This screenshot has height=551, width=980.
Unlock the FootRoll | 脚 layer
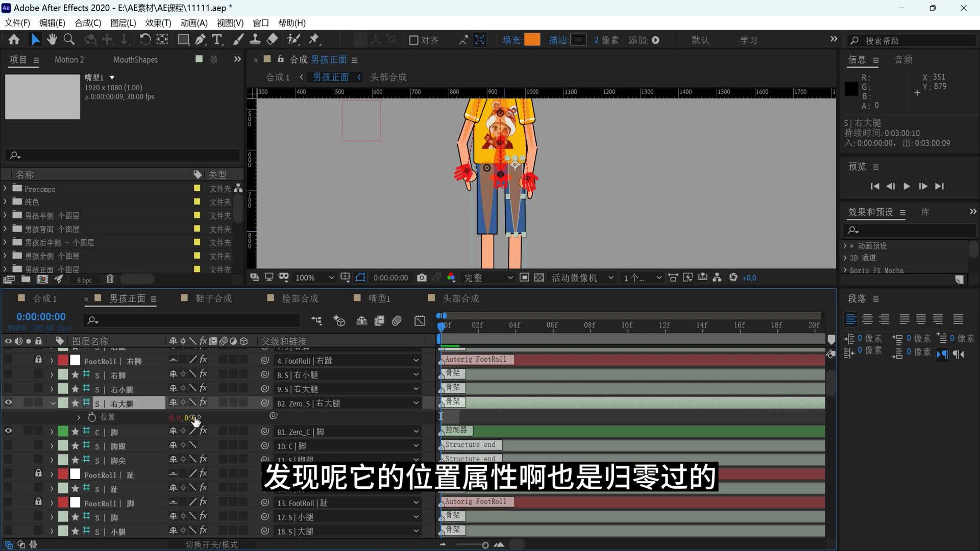pos(38,503)
